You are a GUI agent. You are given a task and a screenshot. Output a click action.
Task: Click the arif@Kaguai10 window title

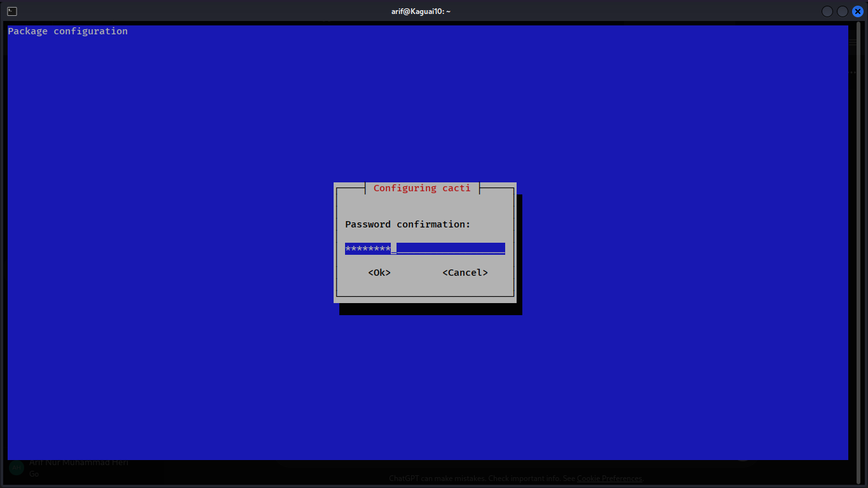421,11
